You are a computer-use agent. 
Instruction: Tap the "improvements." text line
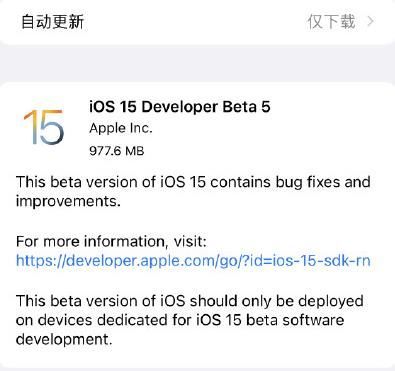68,201
